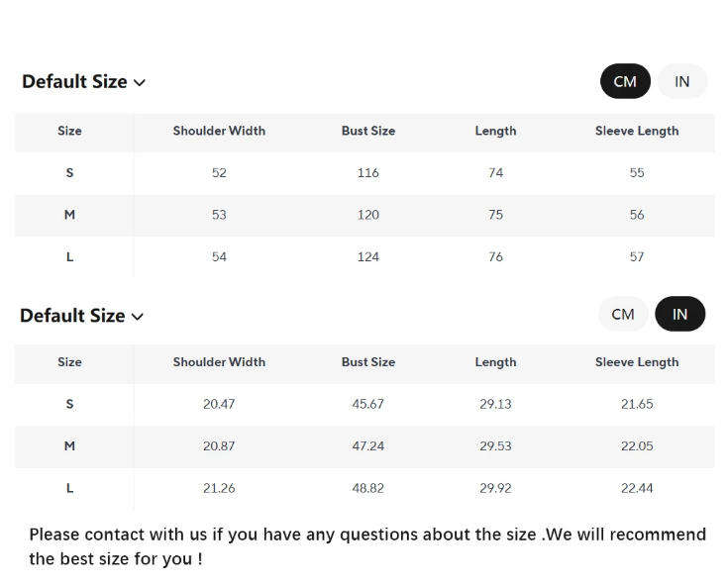This screenshot has width=728, height=585.
Task: Switch top size chart to IN
Action: pos(682,81)
